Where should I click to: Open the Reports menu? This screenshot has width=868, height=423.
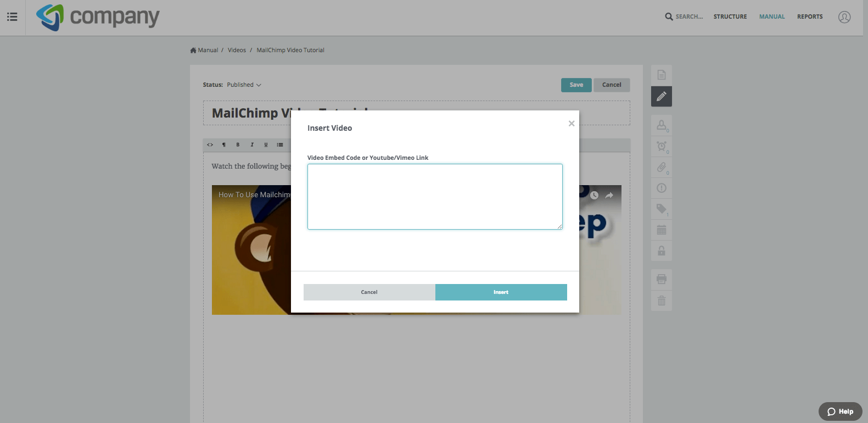pos(810,17)
